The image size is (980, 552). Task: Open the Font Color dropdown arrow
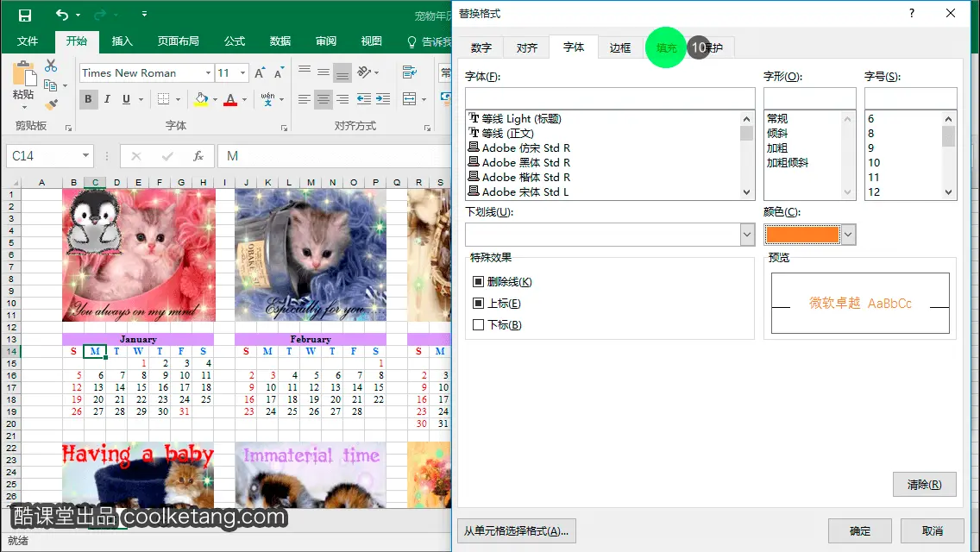point(244,99)
